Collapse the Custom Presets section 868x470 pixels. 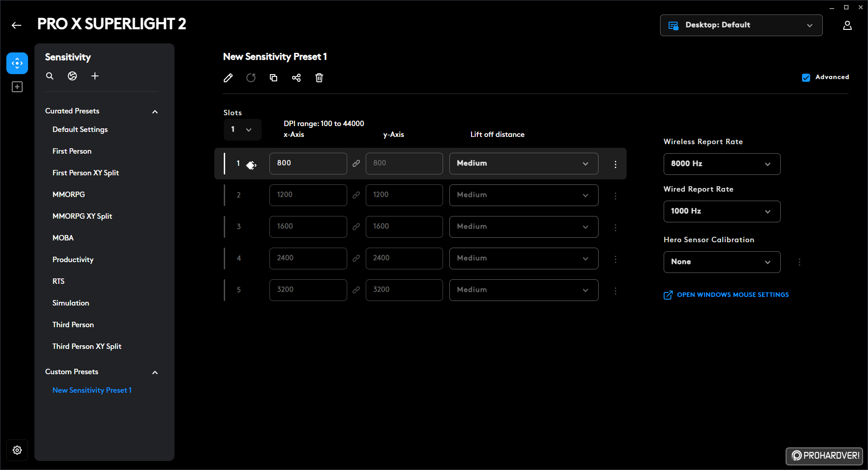click(155, 372)
